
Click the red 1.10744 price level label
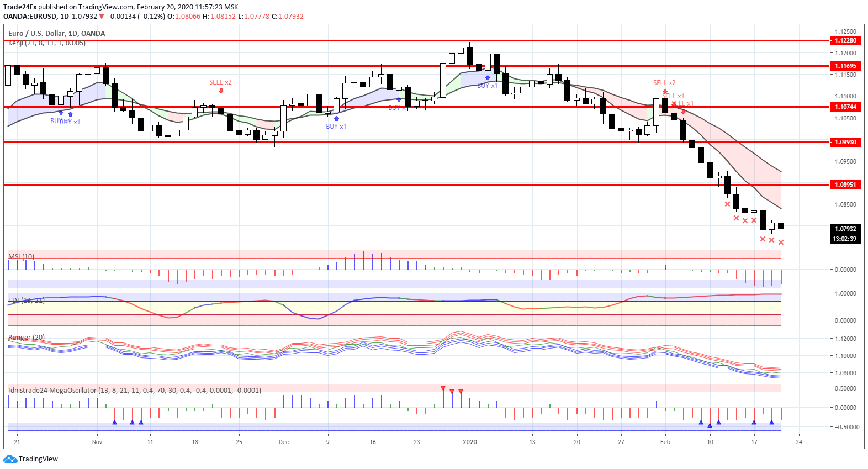click(845, 107)
